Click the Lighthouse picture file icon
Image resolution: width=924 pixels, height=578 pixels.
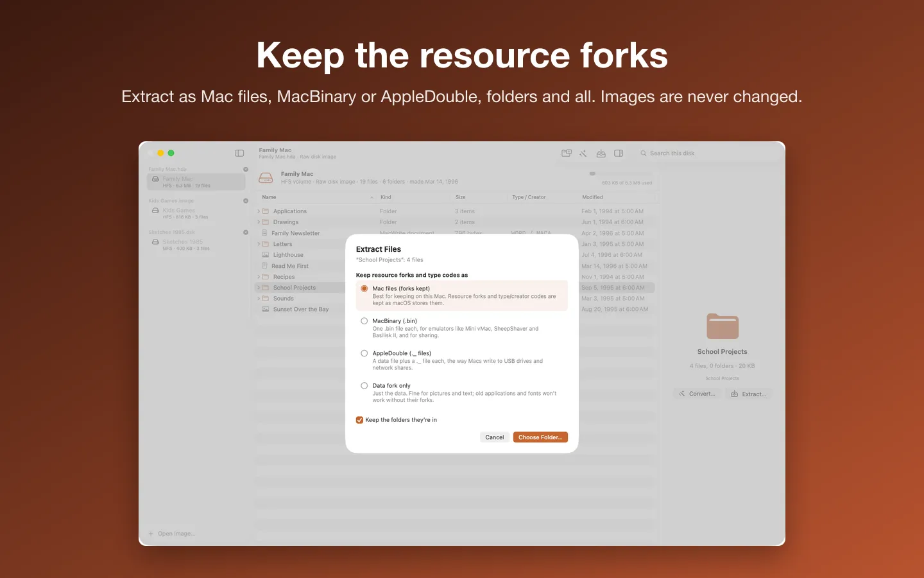click(265, 255)
